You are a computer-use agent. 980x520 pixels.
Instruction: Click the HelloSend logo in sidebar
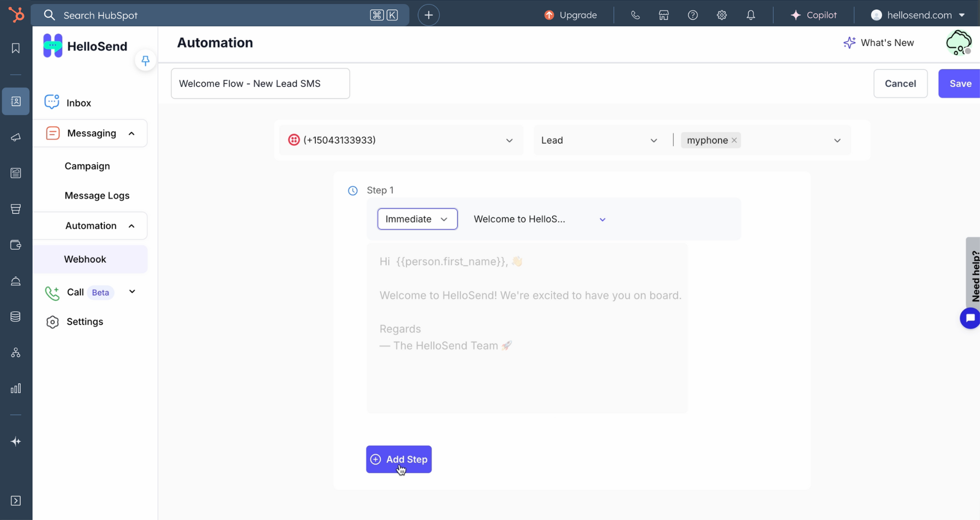[x=85, y=46]
